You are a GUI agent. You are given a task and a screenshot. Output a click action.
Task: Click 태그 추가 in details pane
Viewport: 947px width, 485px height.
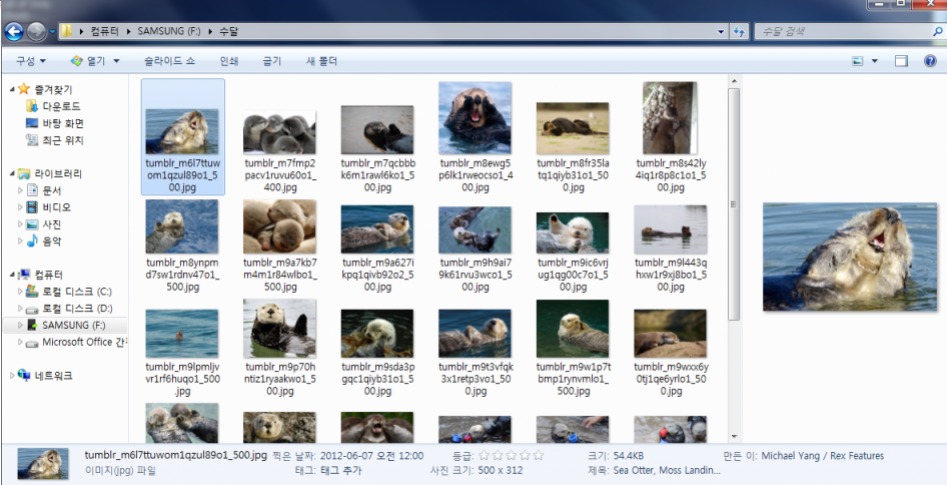pos(340,469)
